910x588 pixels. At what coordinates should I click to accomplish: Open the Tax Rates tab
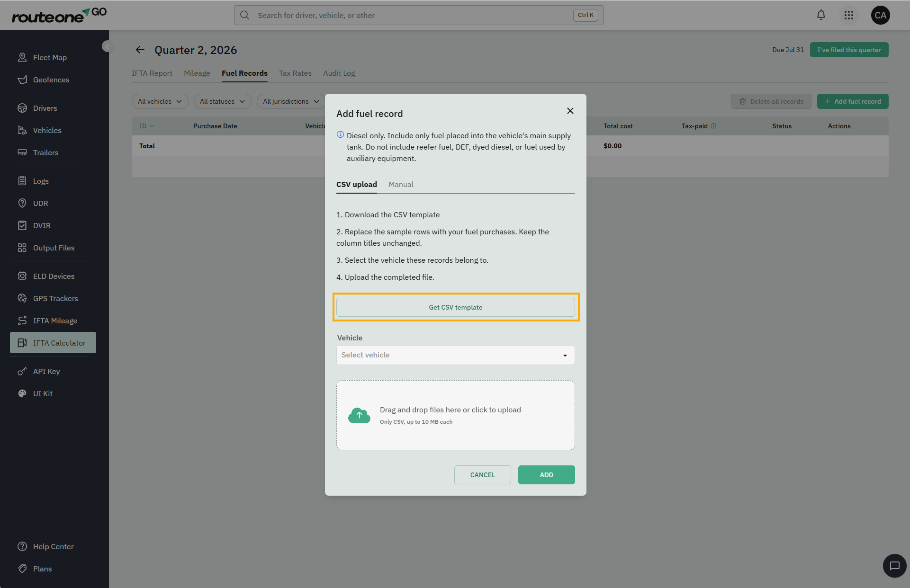point(295,73)
